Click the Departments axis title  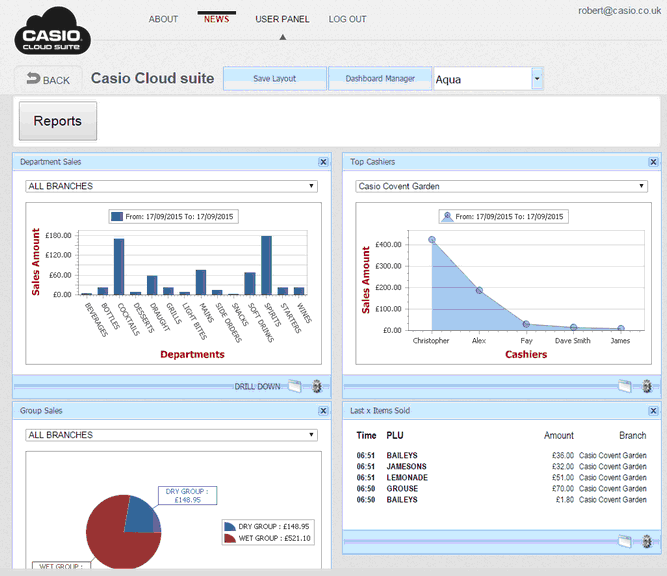pyautogui.click(x=192, y=354)
